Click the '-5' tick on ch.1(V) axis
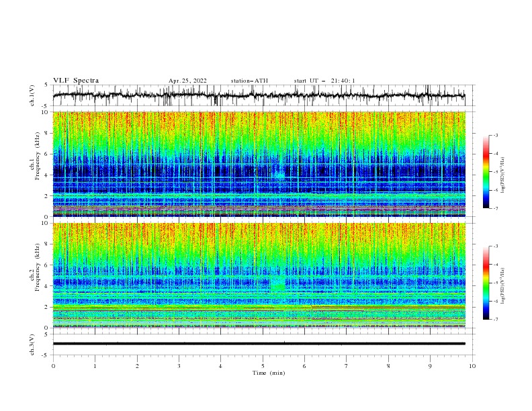The width and height of the screenshot is (532, 411). 46,106
